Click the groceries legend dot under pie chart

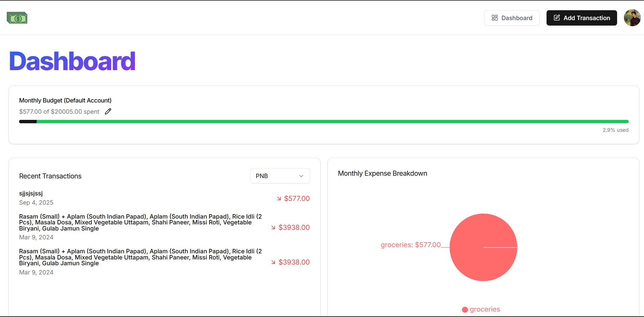465,310
